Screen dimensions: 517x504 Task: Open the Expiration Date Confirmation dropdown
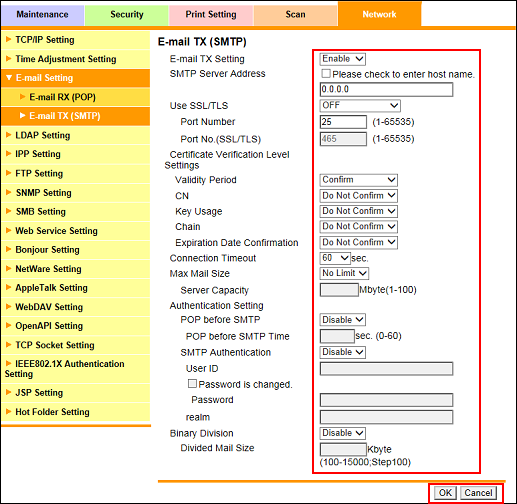(x=358, y=242)
